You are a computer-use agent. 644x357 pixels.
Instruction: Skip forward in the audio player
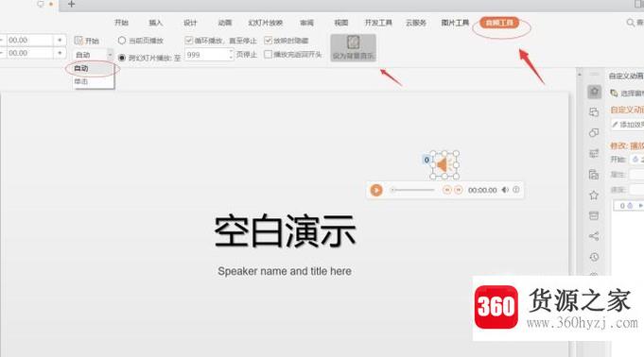[x=459, y=190]
